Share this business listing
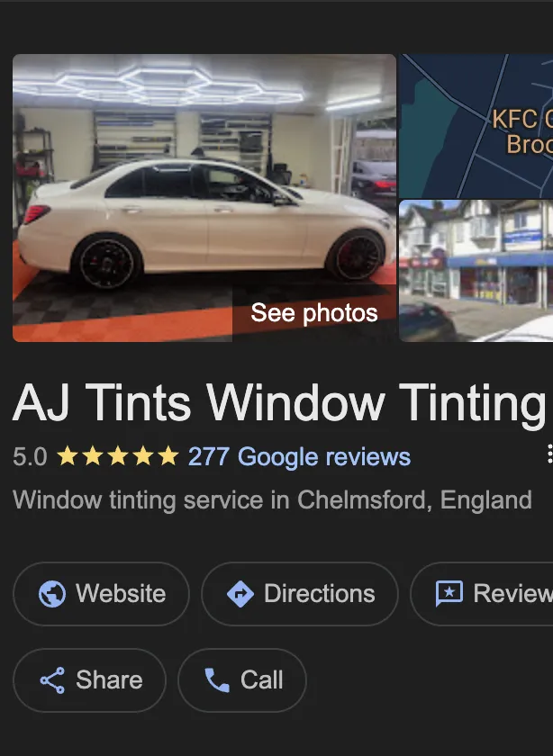This screenshot has width=553, height=756. coord(89,680)
